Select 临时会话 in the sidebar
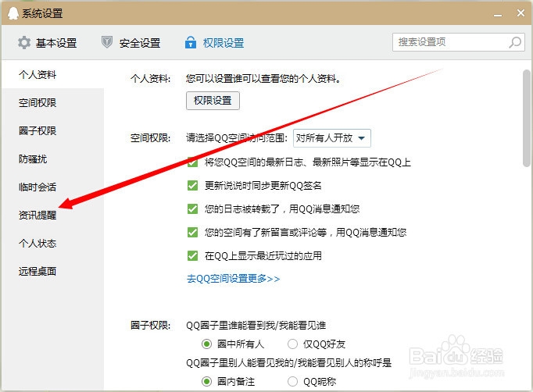The height and width of the screenshot is (392, 533). (38, 187)
